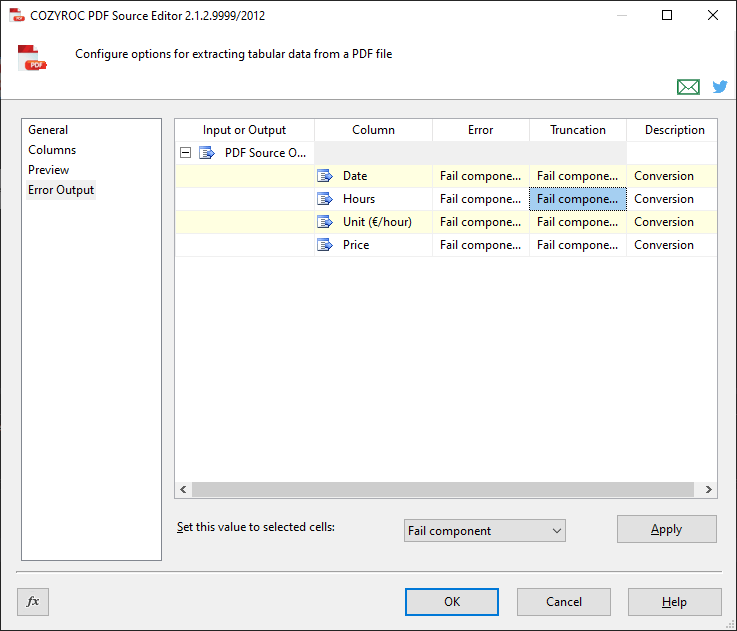Open the Preview page
737x631 pixels.
(x=49, y=170)
